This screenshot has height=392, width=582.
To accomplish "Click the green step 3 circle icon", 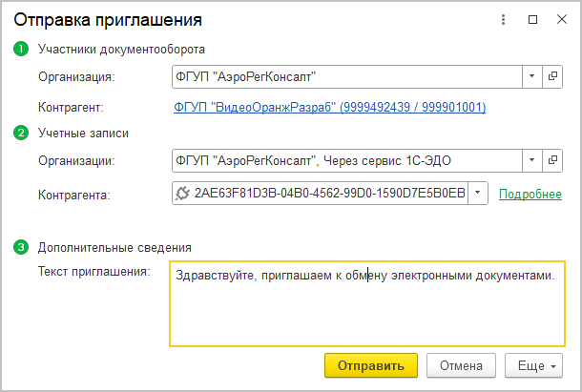I will (x=21, y=248).
